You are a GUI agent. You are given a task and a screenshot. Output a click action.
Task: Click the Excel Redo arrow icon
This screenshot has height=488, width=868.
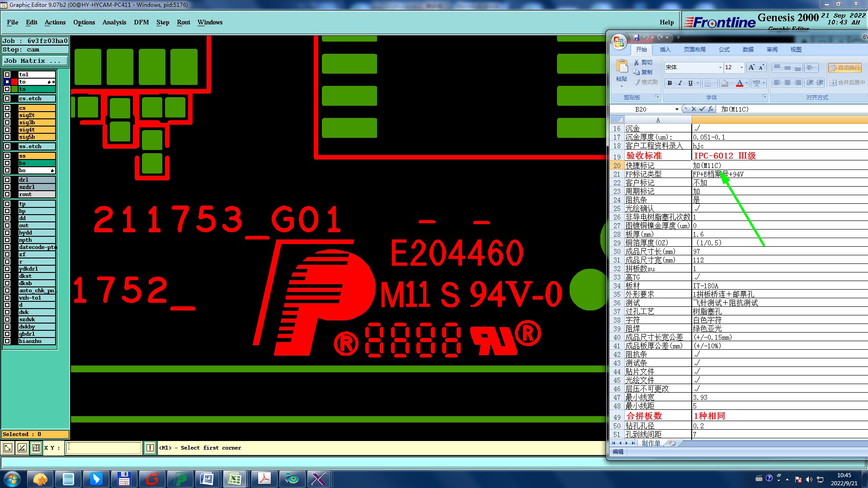(660, 38)
